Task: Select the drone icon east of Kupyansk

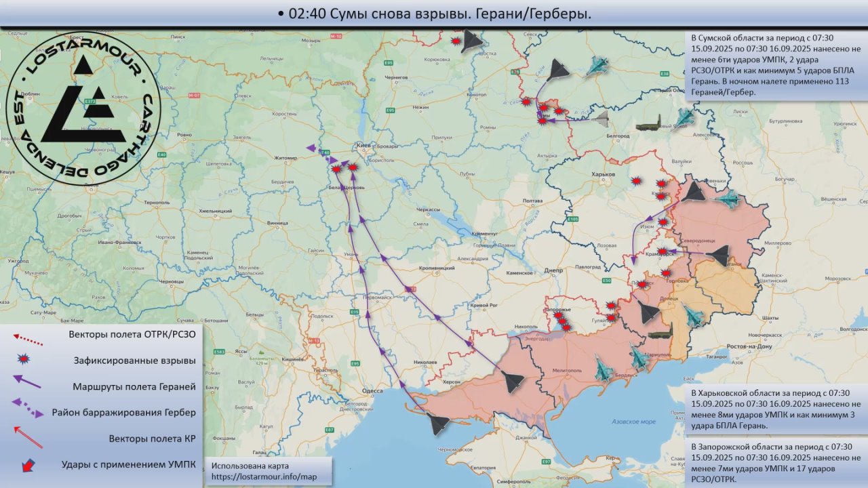Action: click(694, 192)
